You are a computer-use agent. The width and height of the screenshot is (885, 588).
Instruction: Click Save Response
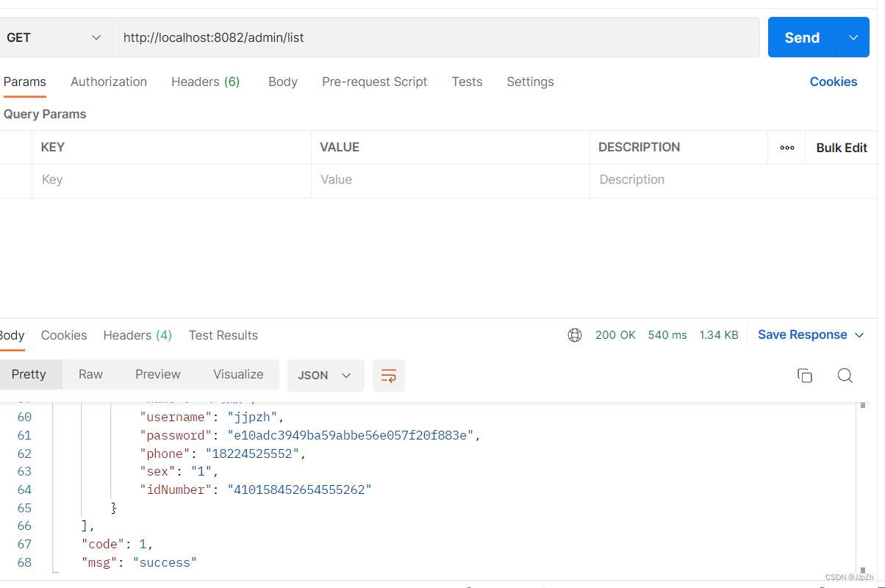[x=803, y=335]
